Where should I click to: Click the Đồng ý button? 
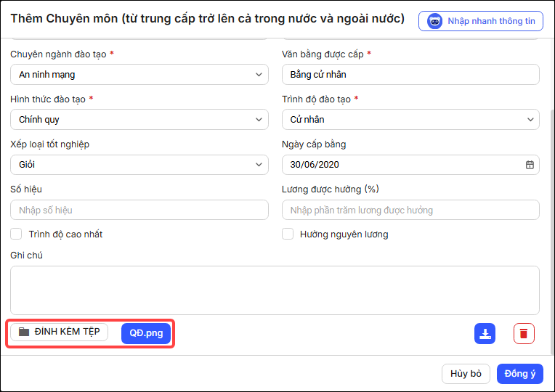(519, 374)
